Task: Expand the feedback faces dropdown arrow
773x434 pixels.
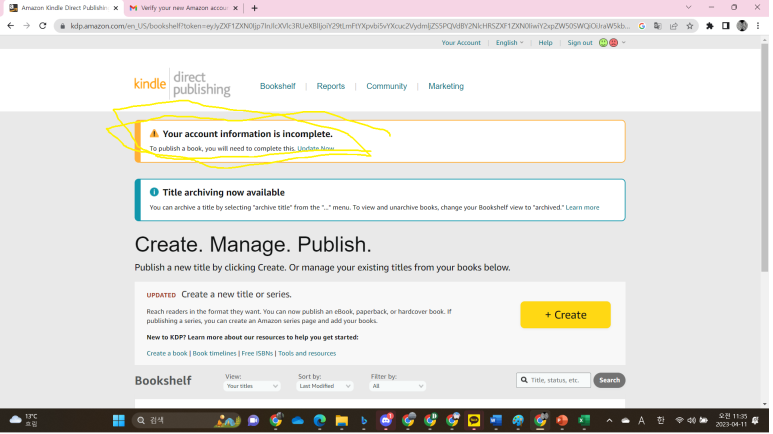Action: (x=624, y=43)
